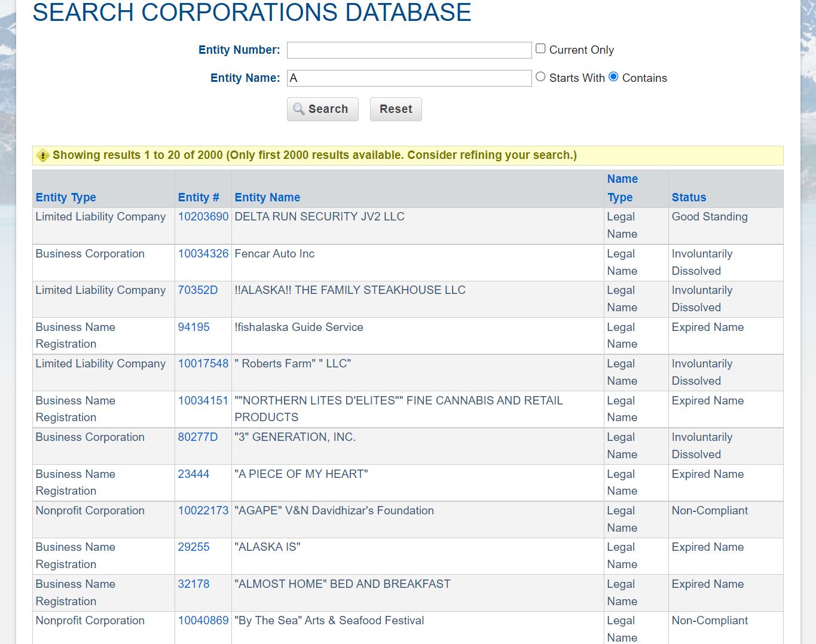Click !fishalaska Guide Service text
The height and width of the screenshot is (644, 816).
[299, 327]
